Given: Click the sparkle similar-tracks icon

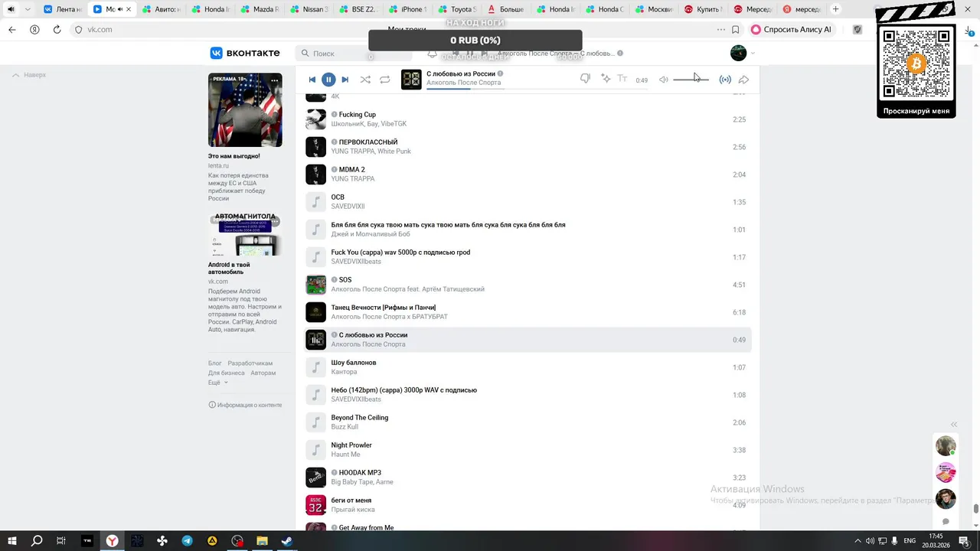Looking at the screenshot, I should [x=606, y=79].
